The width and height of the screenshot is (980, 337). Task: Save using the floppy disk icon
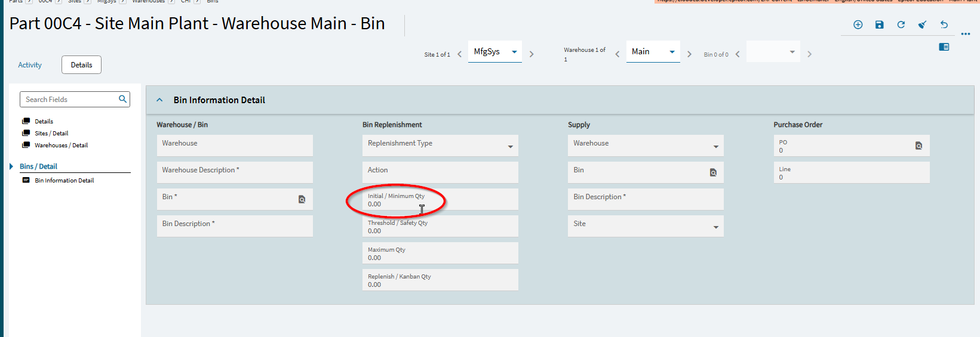click(879, 24)
